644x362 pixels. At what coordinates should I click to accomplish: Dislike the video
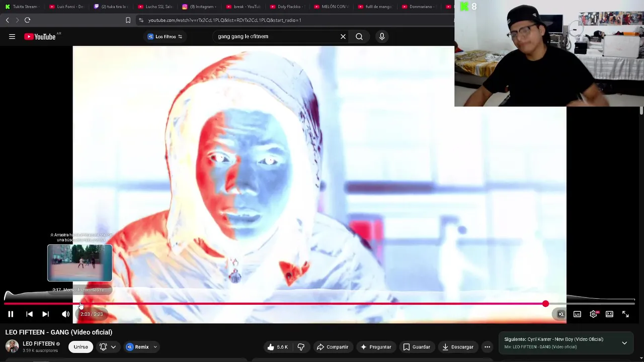pos(301,347)
